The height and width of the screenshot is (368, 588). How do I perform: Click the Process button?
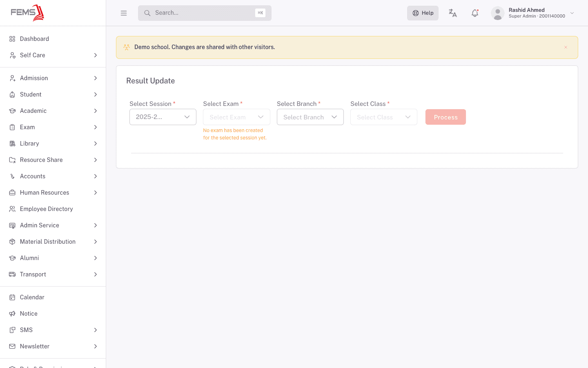[445, 117]
